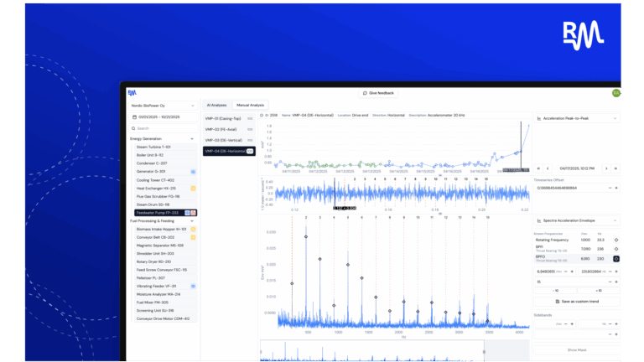Click the +10 harmonics button
The width and height of the screenshot is (644, 362).
pos(599,291)
